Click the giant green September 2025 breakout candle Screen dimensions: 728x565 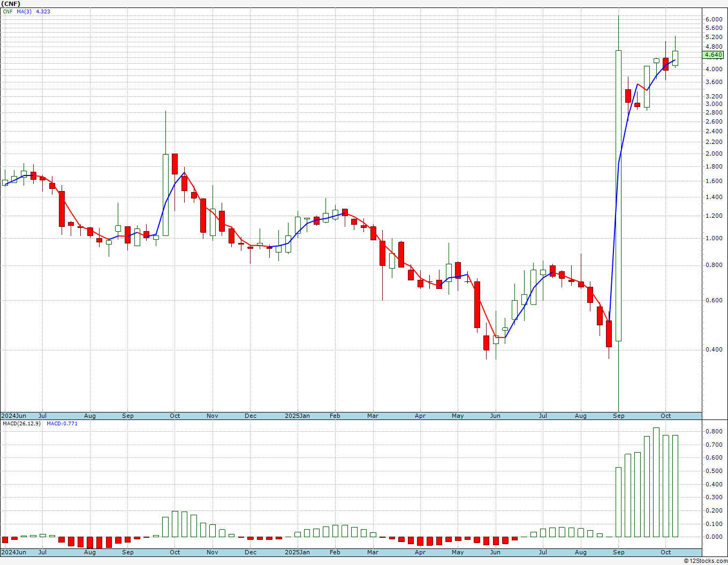click(x=618, y=195)
